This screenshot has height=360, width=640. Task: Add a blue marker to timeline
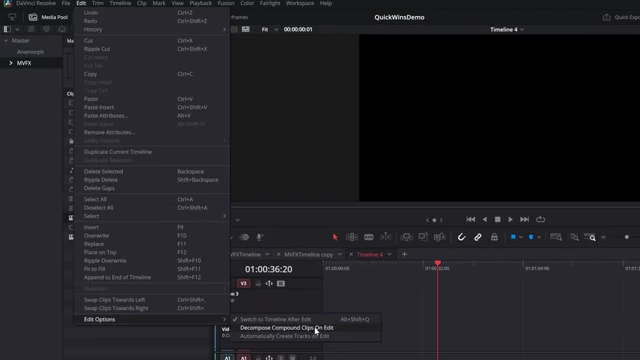pyautogui.click(x=531, y=237)
